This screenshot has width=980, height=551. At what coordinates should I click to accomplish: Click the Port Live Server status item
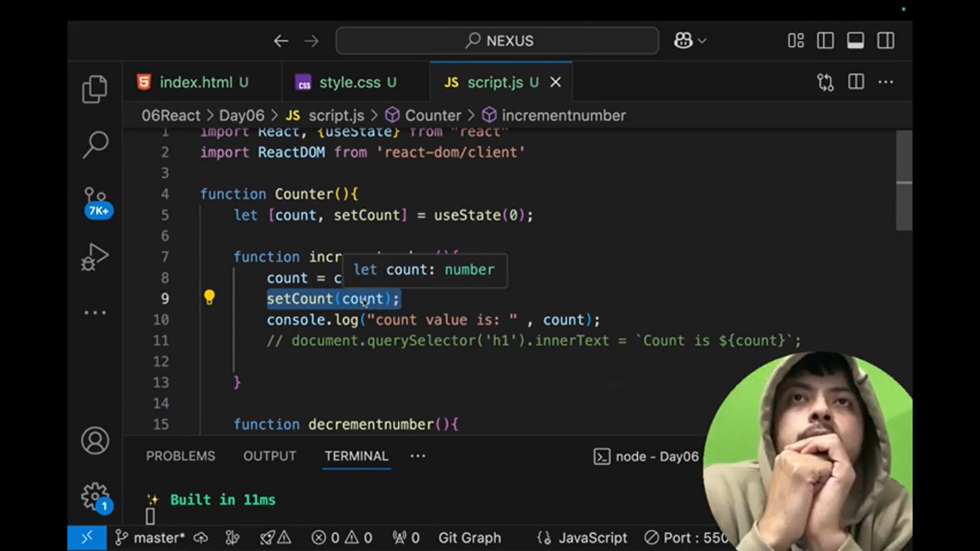pos(687,538)
